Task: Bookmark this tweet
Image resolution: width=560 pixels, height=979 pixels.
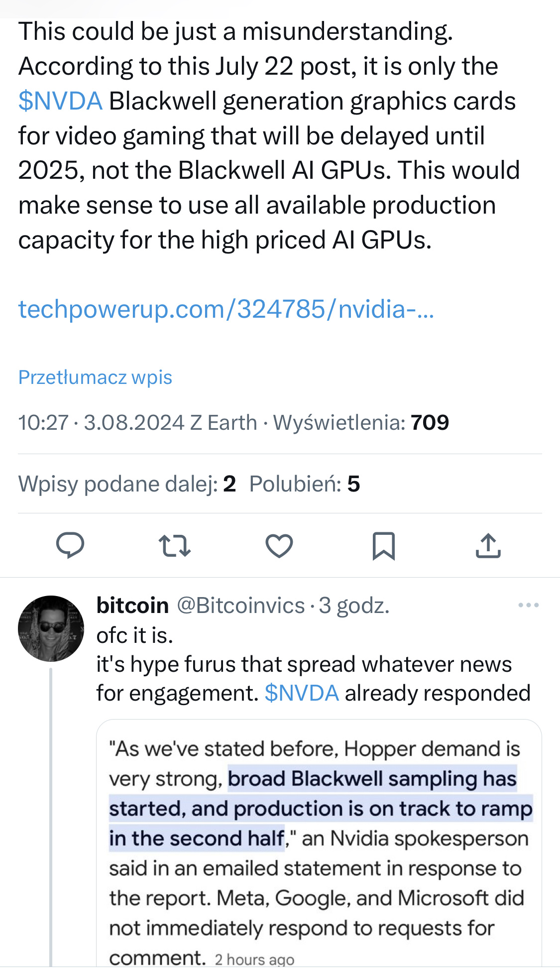Action: tap(384, 546)
